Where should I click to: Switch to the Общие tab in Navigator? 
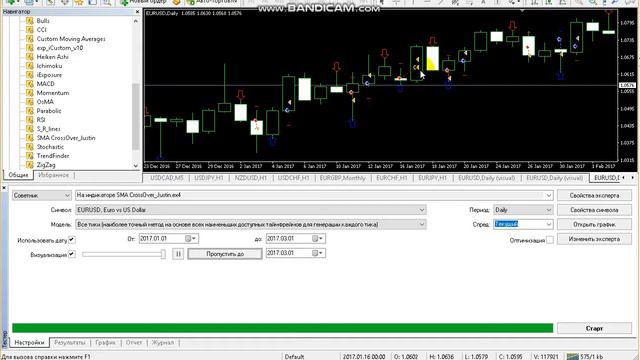(18, 175)
